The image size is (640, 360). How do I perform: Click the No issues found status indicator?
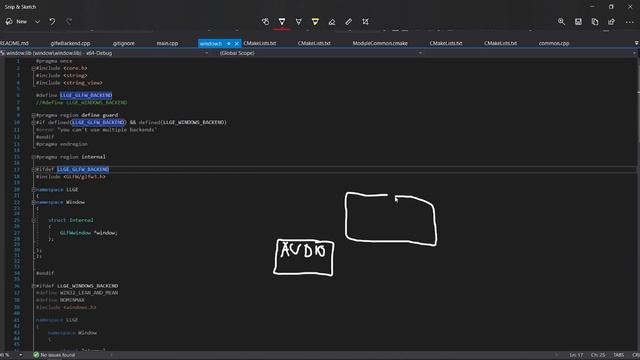[x=54, y=355]
